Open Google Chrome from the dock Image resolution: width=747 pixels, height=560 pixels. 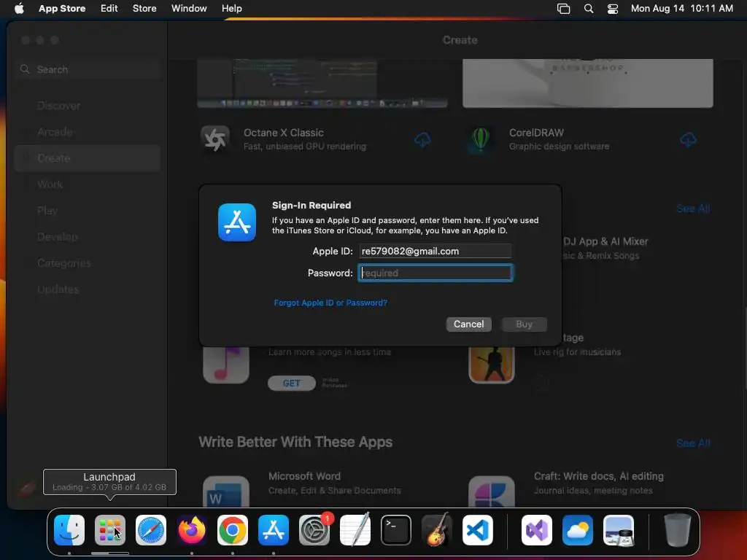click(233, 530)
